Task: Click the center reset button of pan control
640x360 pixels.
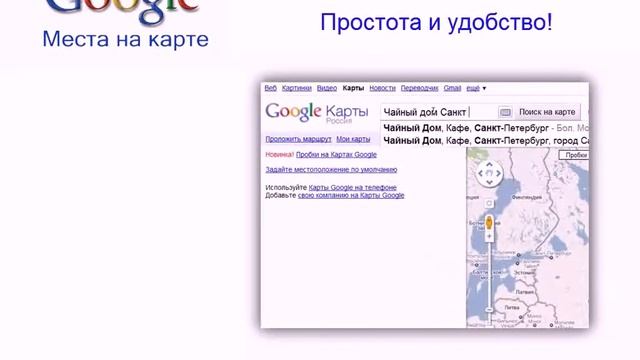Action: point(489,173)
